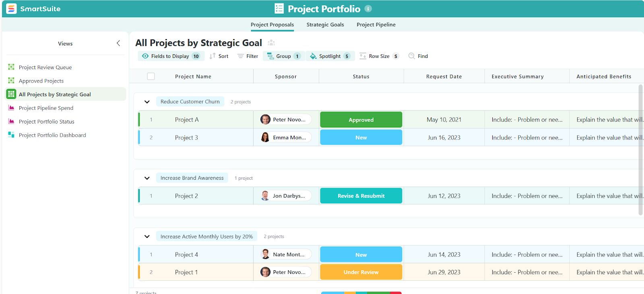644x294 pixels.
Task: Open the Spotlight settings
Action: [x=330, y=56]
